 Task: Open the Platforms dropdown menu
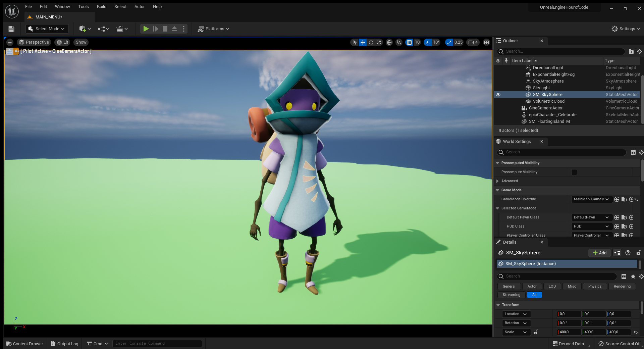tap(213, 29)
